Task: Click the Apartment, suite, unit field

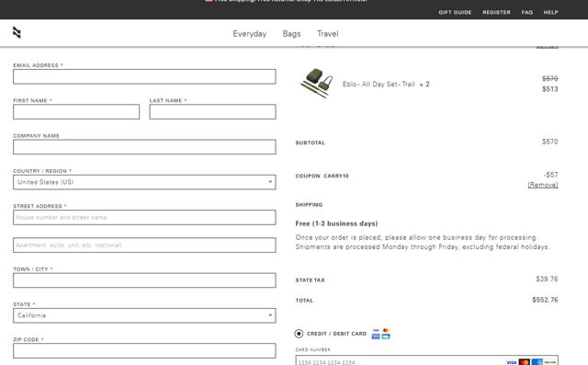Action: point(144,245)
